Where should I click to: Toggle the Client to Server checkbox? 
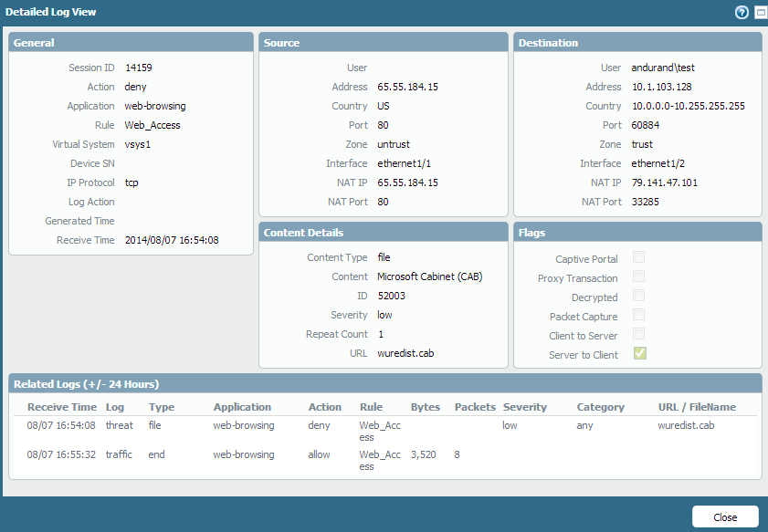pos(639,335)
